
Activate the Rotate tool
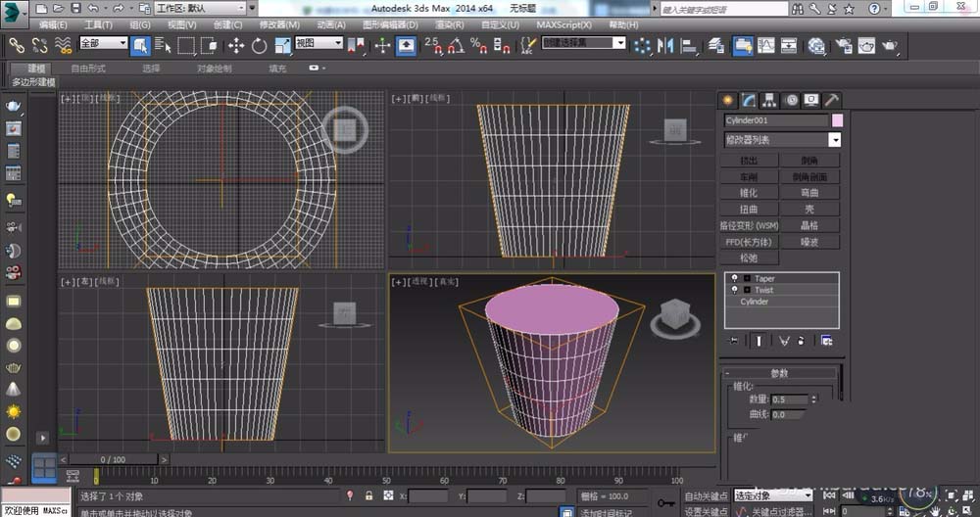click(x=260, y=45)
